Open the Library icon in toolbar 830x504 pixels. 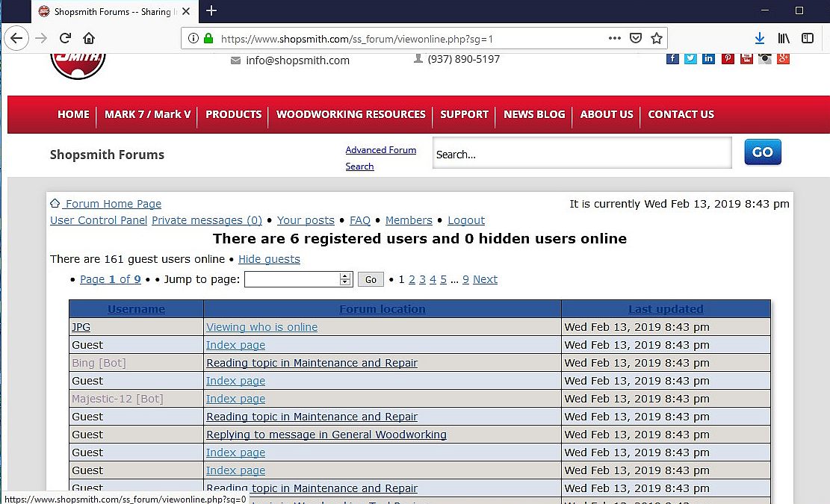[784, 38]
